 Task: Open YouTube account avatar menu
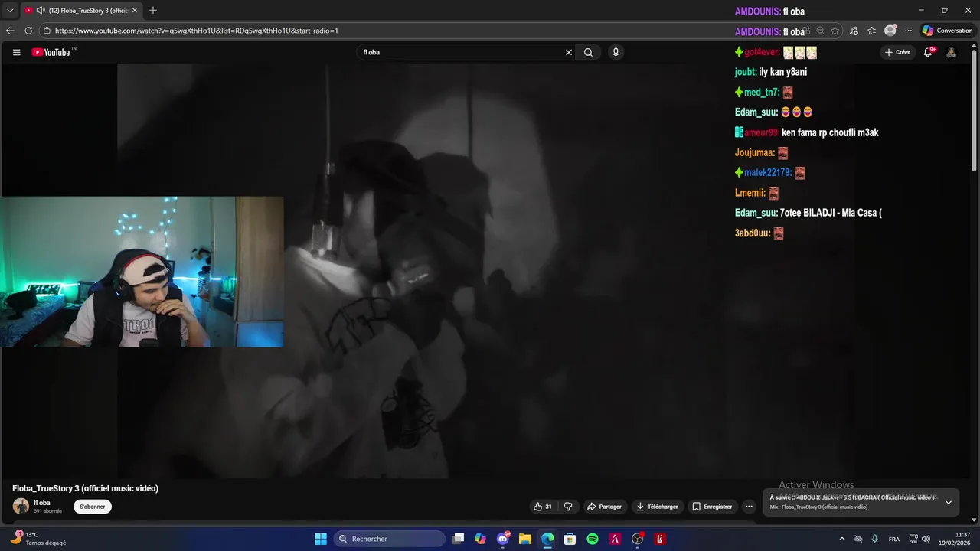(951, 52)
